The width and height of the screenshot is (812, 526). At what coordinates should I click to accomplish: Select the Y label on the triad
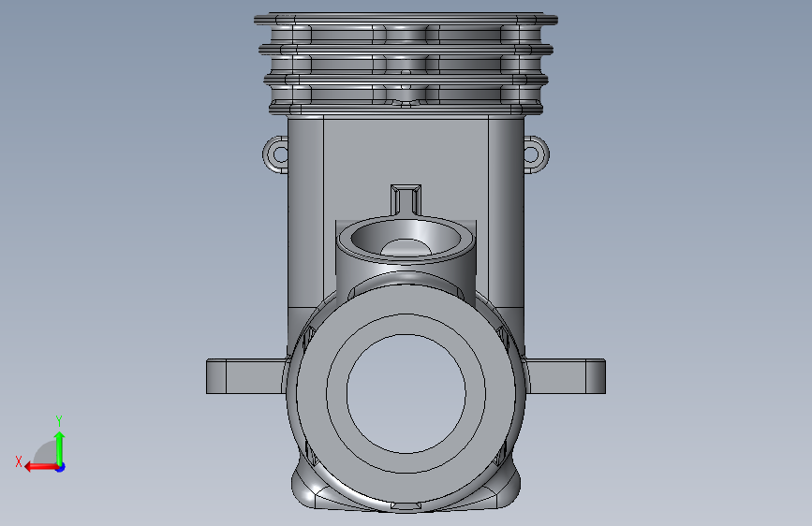(59, 420)
